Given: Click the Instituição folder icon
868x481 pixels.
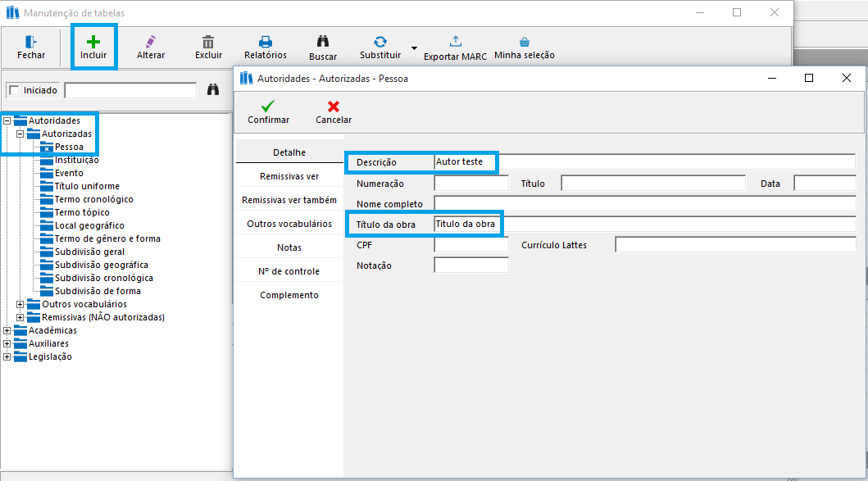Looking at the screenshot, I should (47, 161).
